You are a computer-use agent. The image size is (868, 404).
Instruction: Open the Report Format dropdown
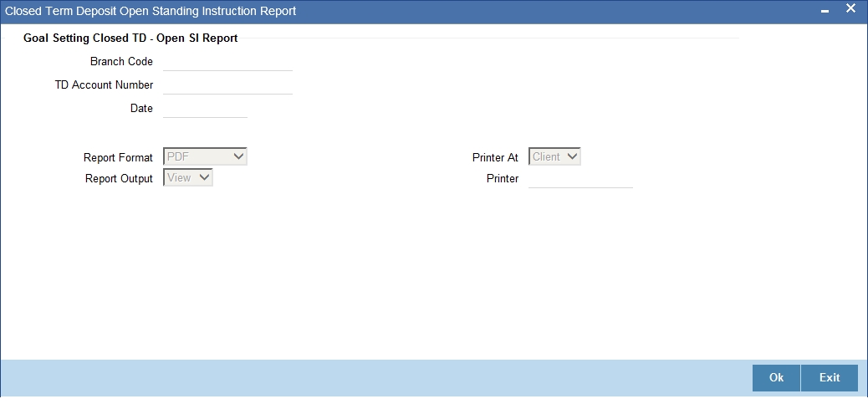[x=206, y=156]
